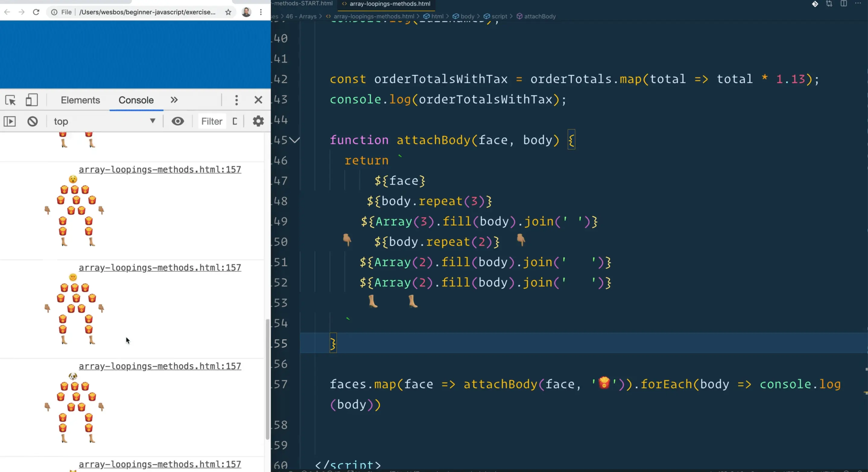
Task: Reload the browser page
Action: [x=36, y=12]
